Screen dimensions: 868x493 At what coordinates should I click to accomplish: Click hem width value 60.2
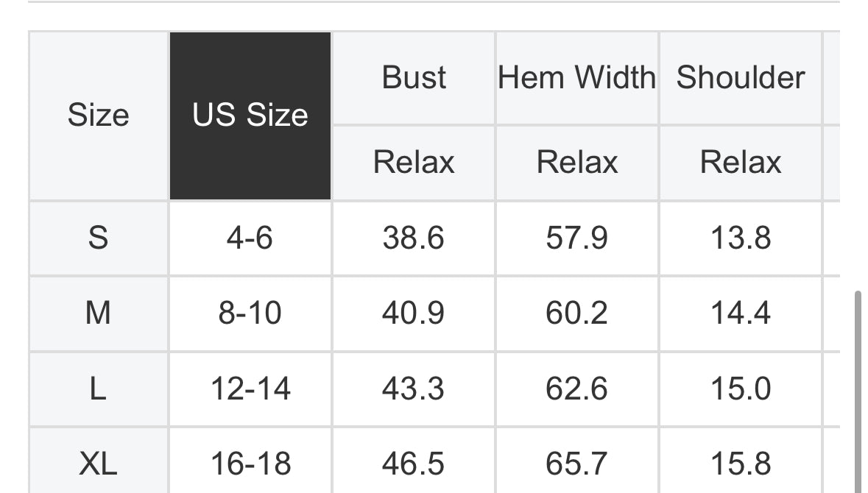pos(576,313)
